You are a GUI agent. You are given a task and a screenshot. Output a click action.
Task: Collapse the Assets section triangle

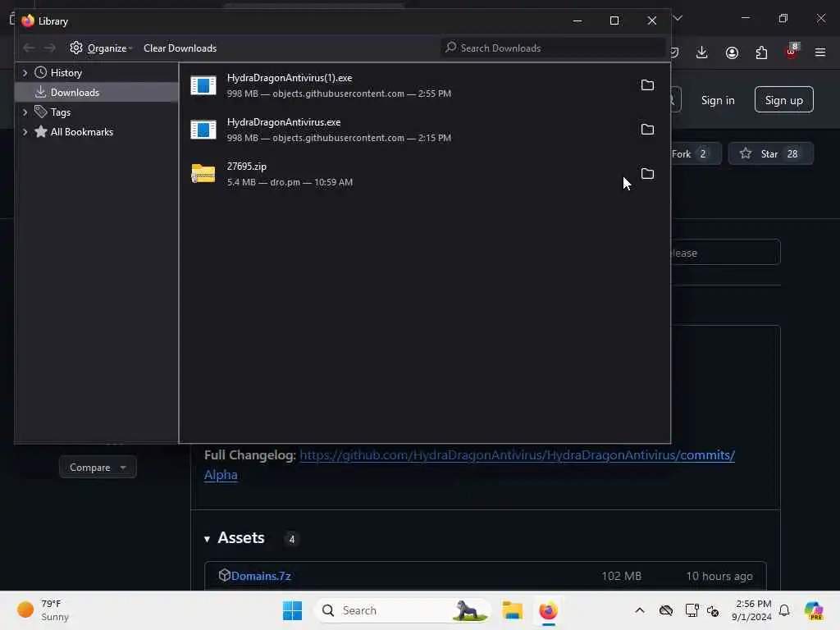208,539
